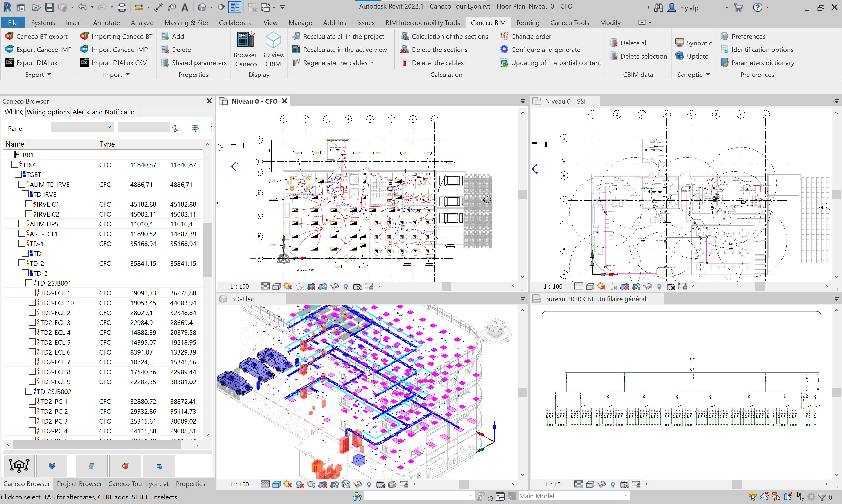The image size is (842, 504).
Task: Click the Delete all button in CBIM data
Action: 629,43
